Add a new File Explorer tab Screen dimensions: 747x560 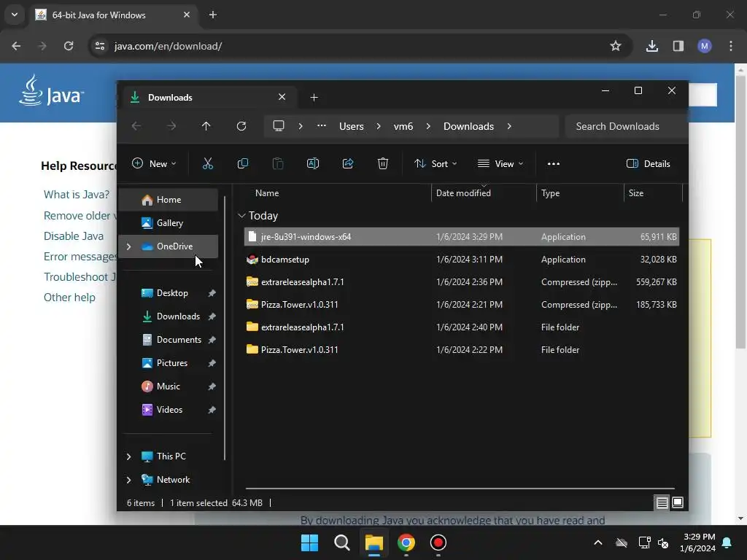click(x=314, y=98)
